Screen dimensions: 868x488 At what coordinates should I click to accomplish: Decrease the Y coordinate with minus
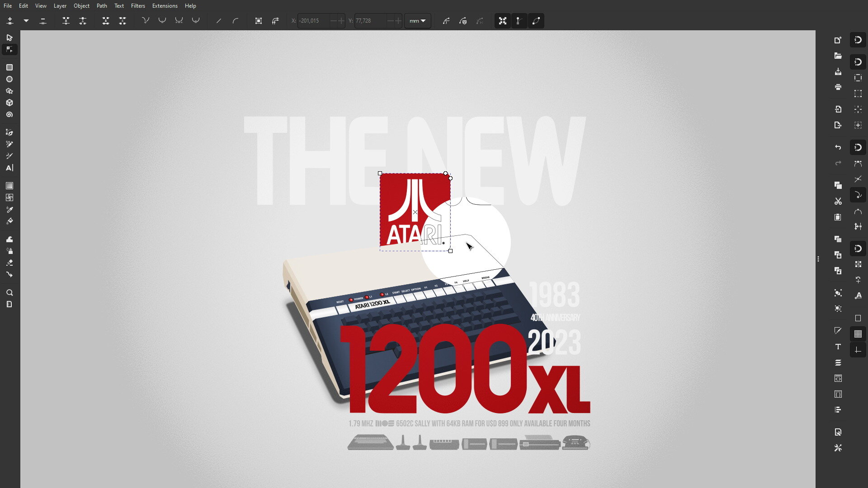coord(390,21)
